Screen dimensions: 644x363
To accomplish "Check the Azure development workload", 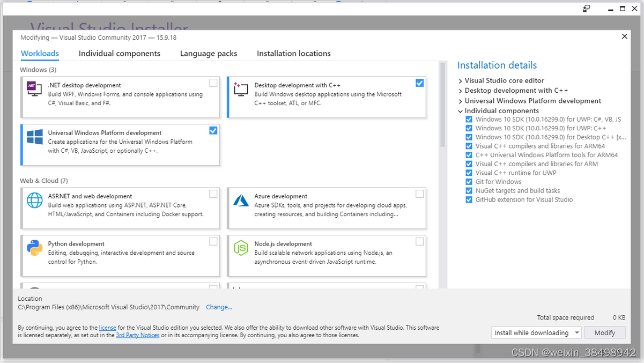I will pos(419,194).
